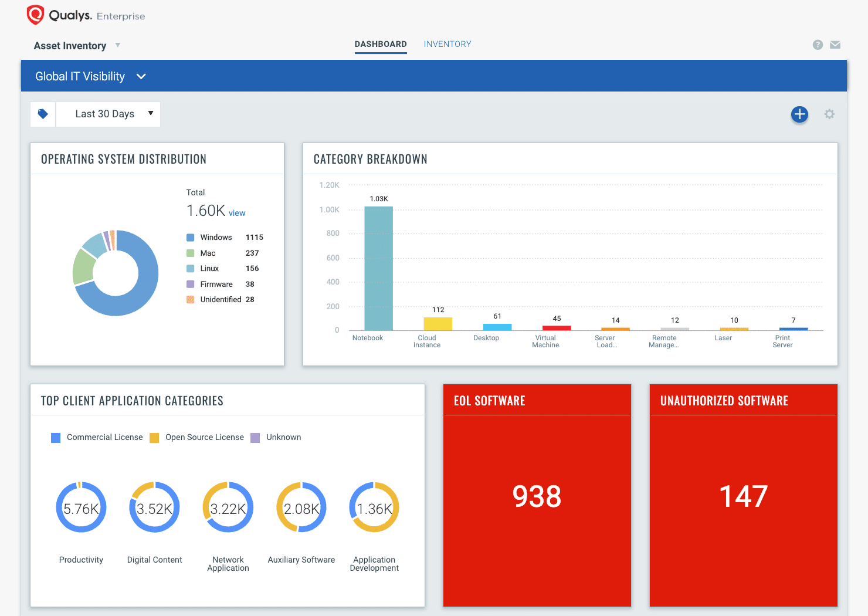Click the view link next to the 1.60K total

237,212
